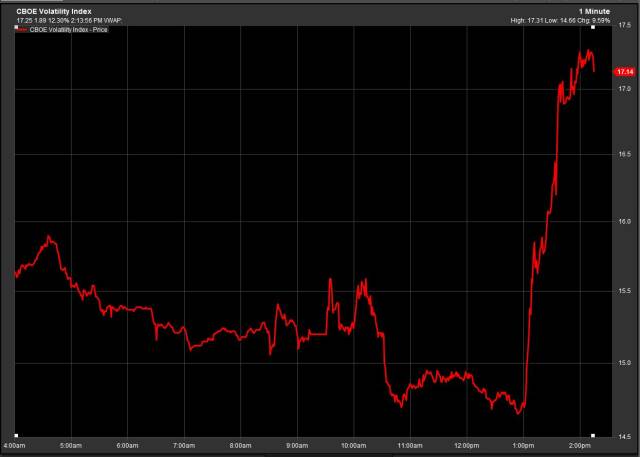Click the 10:00am time axis label
The height and width of the screenshot is (457, 640).
pyautogui.click(x=353, y=446)
